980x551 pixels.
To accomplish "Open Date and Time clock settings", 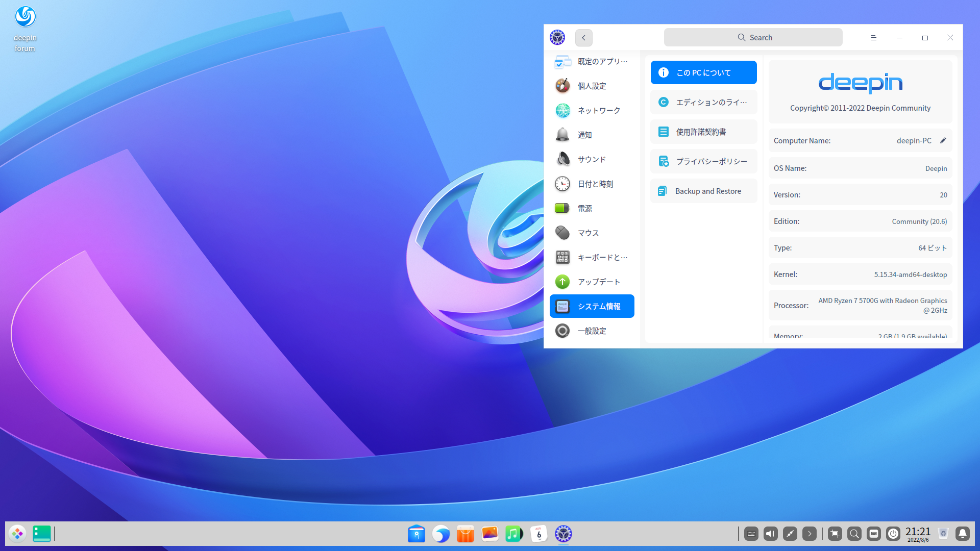I will tap(562, 184).
